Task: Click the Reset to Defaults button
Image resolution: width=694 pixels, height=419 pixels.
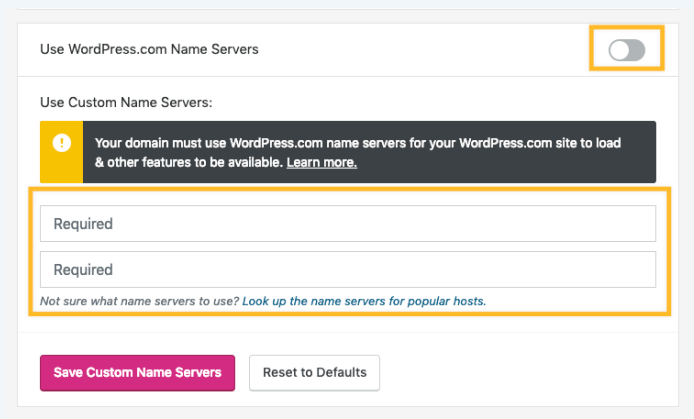Action: click(x=314, y=372)
